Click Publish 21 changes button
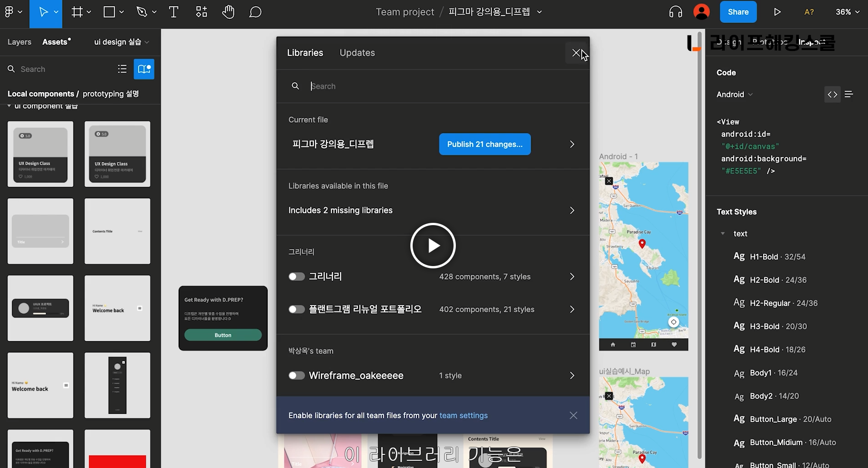868x468 pixels. pyautogui.click(x=485, y=144)
